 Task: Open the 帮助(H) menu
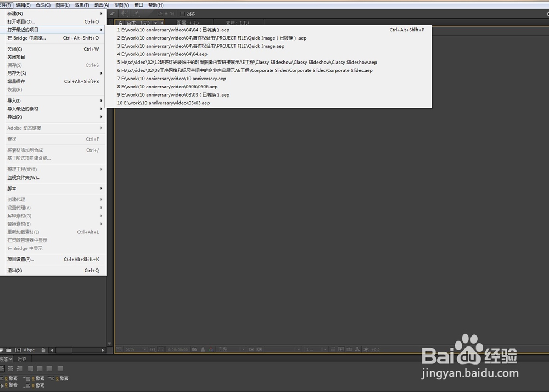(x=156, y=5)
